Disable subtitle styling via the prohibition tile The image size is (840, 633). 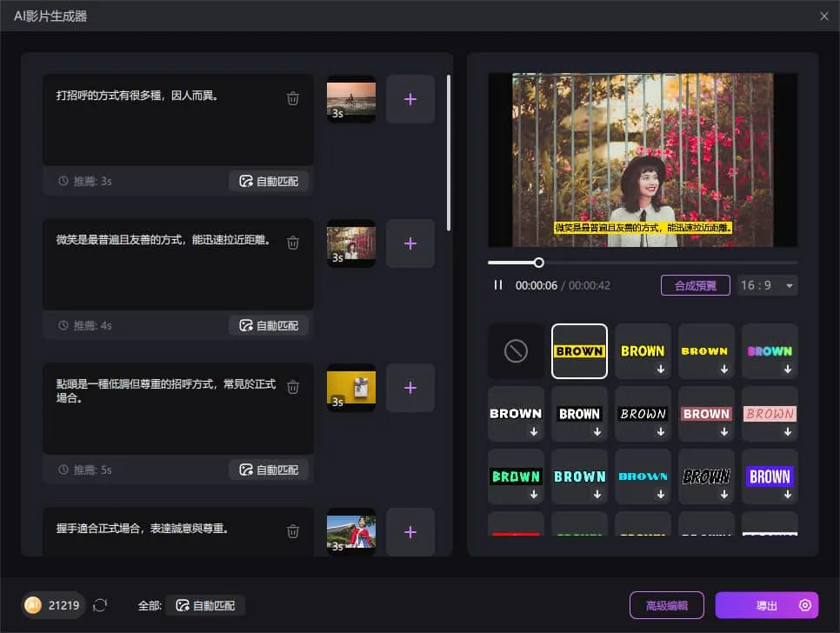[516, 351]
